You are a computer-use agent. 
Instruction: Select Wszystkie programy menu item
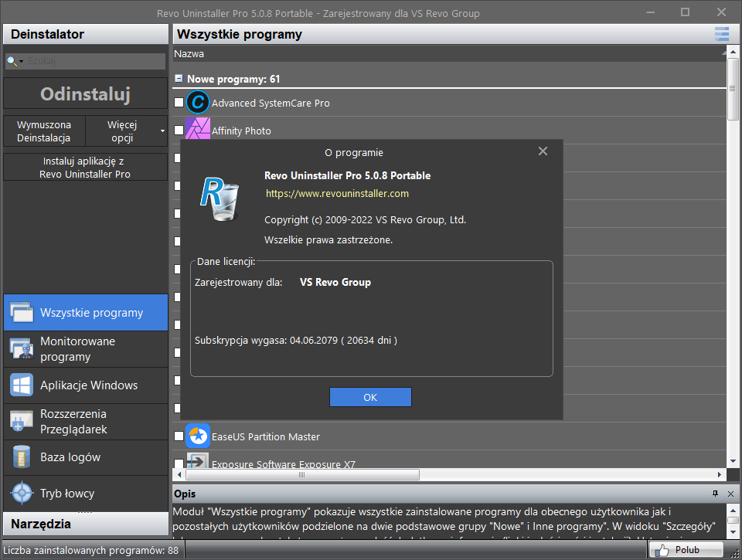pyautogui.click(x=86, y=313)
